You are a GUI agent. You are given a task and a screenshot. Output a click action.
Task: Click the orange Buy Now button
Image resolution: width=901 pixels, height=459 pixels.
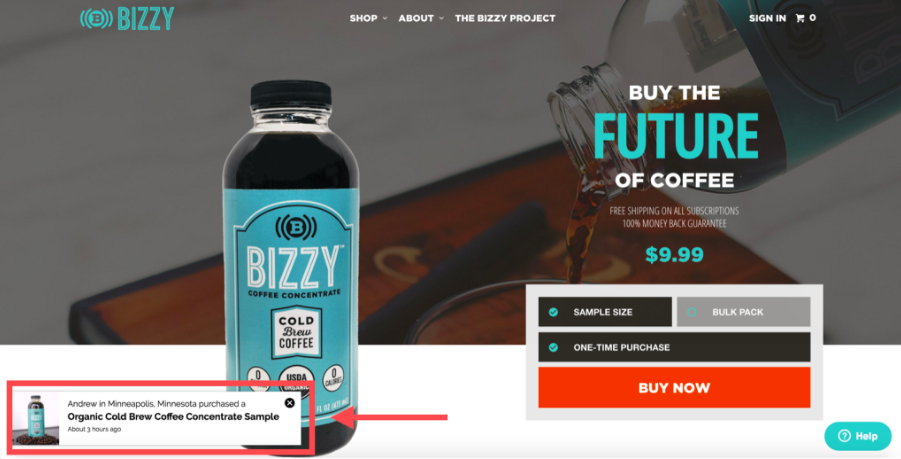(674, 388)
